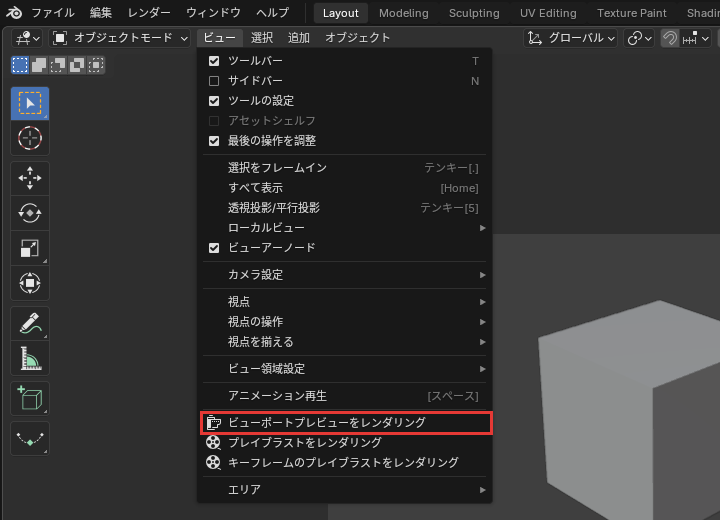Choose the invert selection mode icon
720x520 pixels.
[77, 65]
